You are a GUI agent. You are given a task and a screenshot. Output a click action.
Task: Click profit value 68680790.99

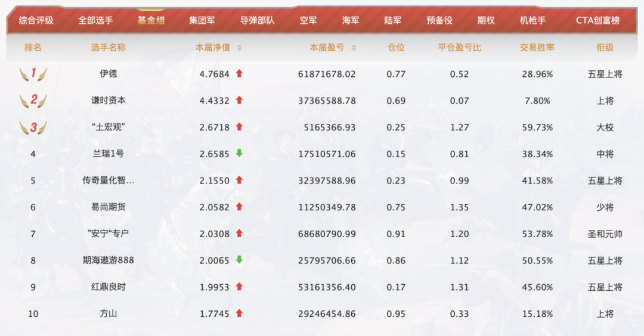327,234
